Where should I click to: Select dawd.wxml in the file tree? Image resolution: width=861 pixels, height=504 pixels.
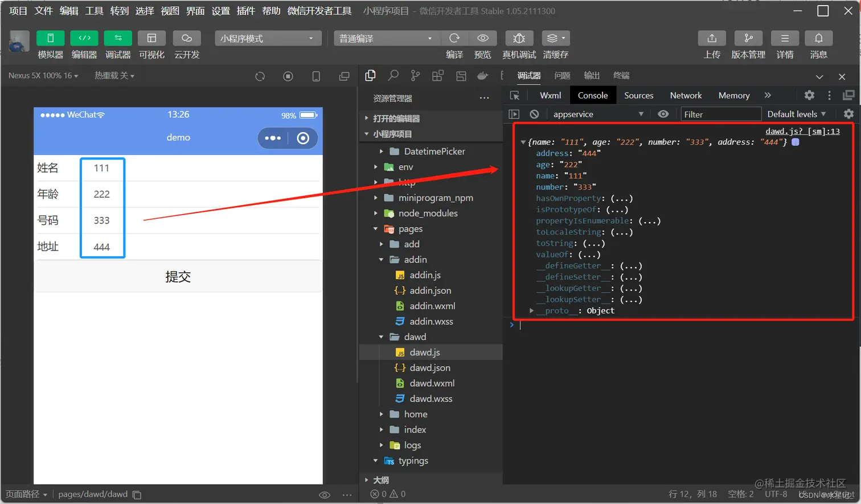point(432,383)
